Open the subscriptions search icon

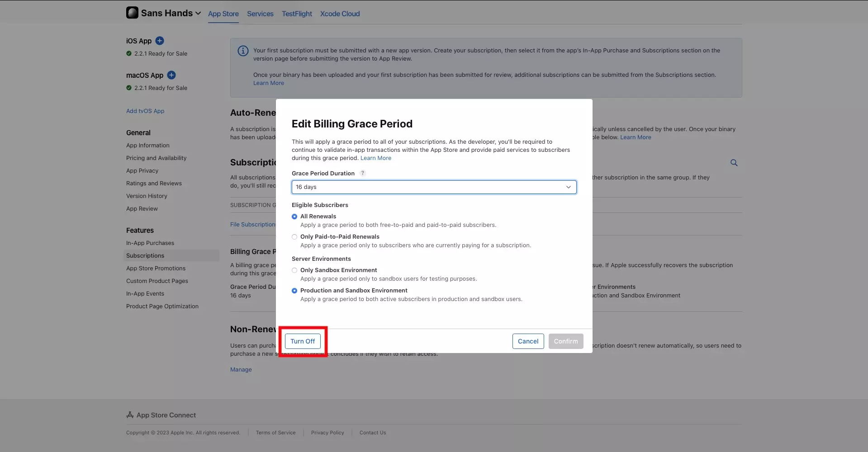pos(734,163)
